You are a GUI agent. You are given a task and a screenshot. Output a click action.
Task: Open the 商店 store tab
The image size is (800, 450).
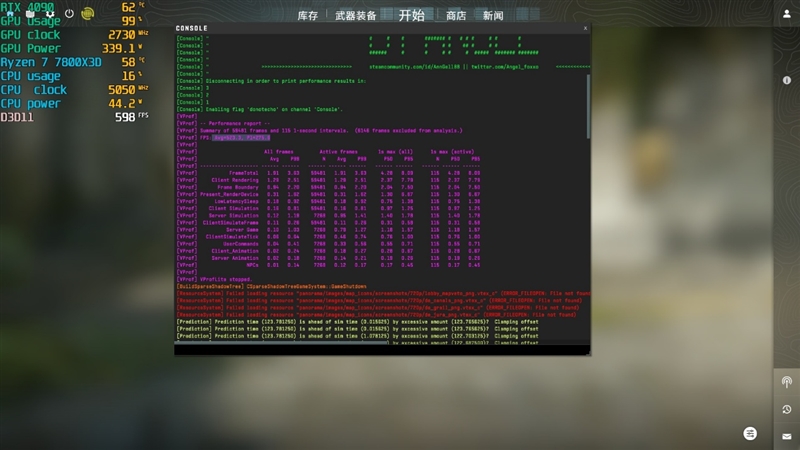point(456,16)
